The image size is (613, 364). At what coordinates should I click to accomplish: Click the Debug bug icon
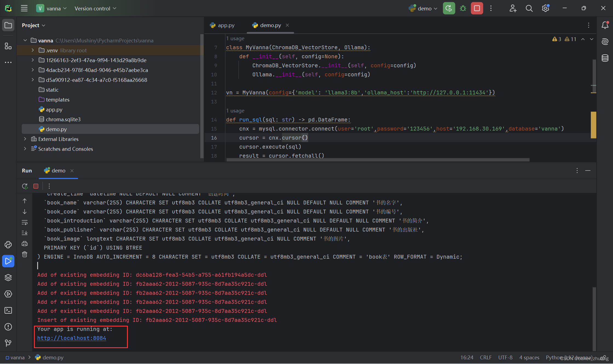point(463,8)
